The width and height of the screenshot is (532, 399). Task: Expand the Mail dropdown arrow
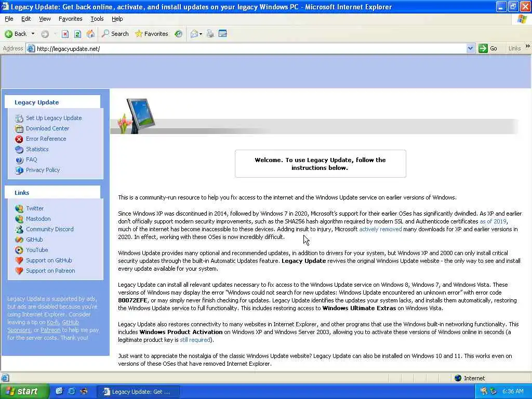(201, 34)
